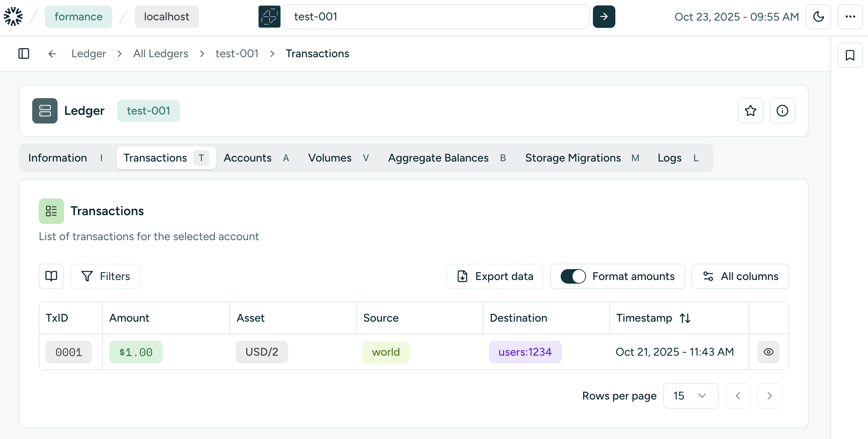
Task: Click Export data button
Action: tap(495, 276)
